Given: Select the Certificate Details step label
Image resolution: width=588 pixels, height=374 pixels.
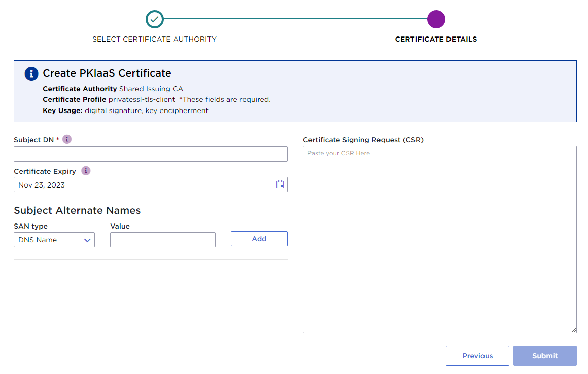Looking at the screenshot, I should pyautogui.click(x=436, y=39).
